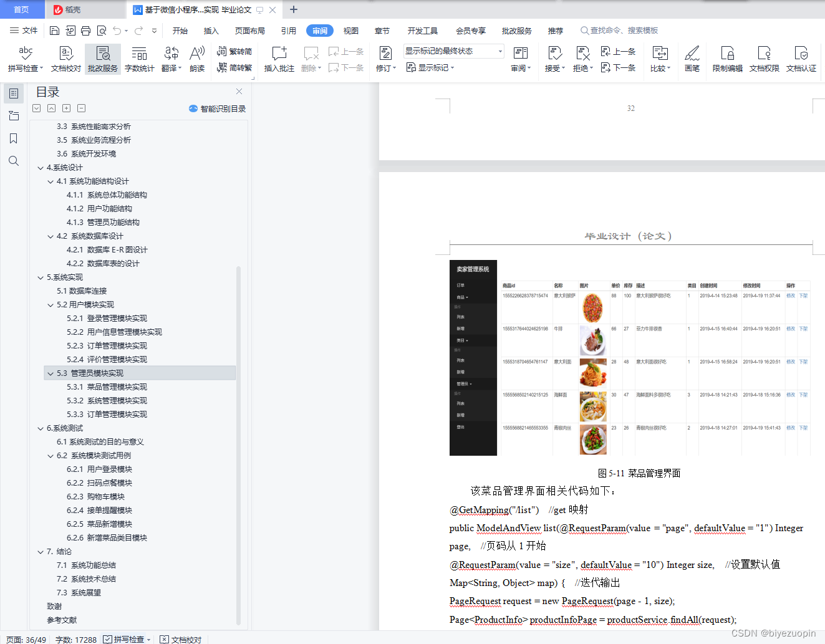Image resolution: width=825 pixels, height=644 pixels.
Task: Collapse the 5.2 用户模块实现 node
Action: [51, 305]
